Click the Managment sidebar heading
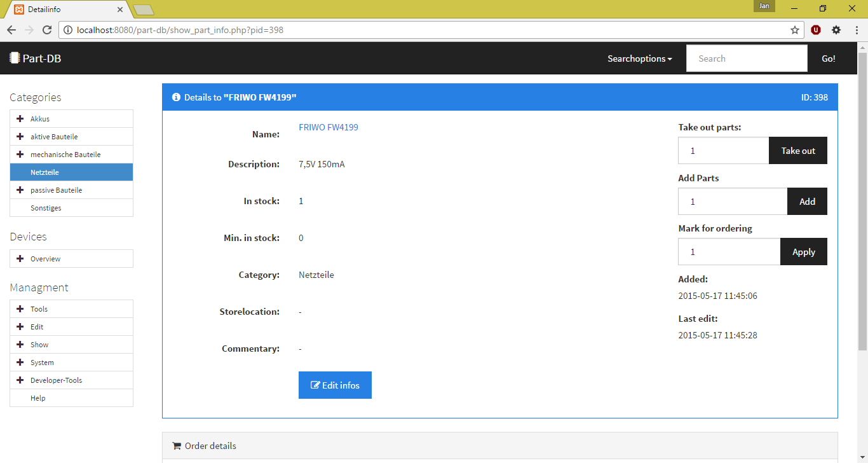 click(x=39, y=287)
